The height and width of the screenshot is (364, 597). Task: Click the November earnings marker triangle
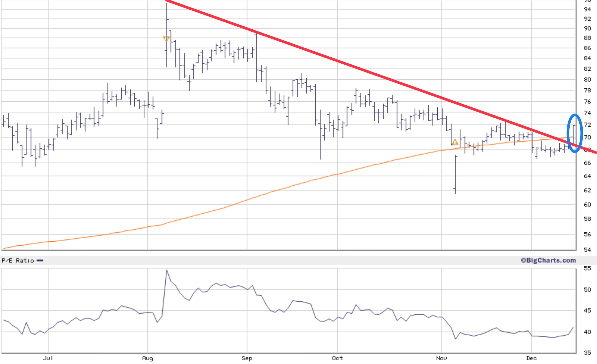pyautogui.click(x=455, y=142)
